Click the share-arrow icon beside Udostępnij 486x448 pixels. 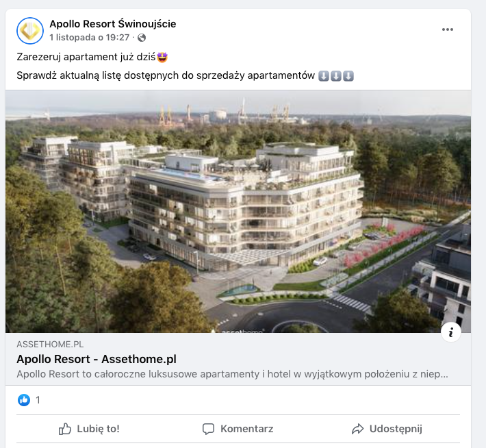point(357,429)
